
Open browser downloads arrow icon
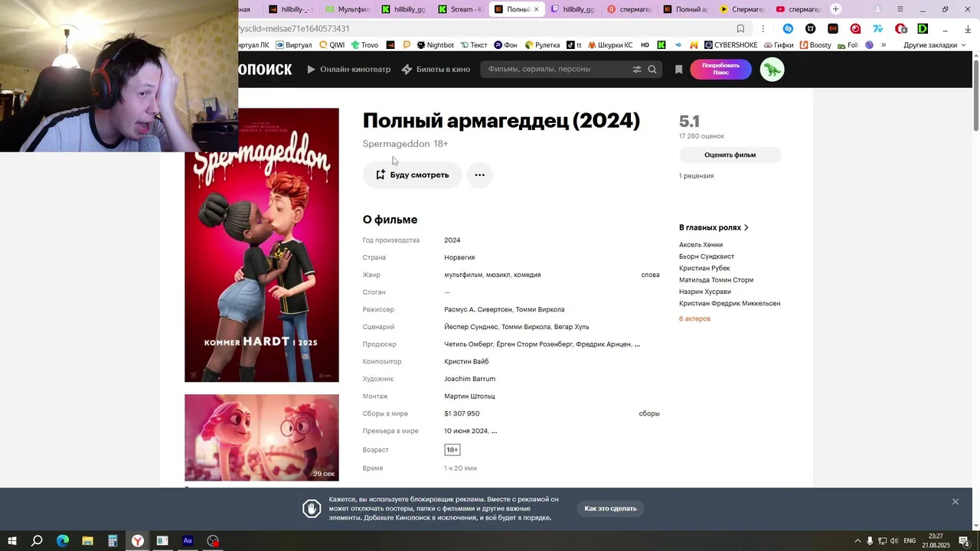coord(968,29)
